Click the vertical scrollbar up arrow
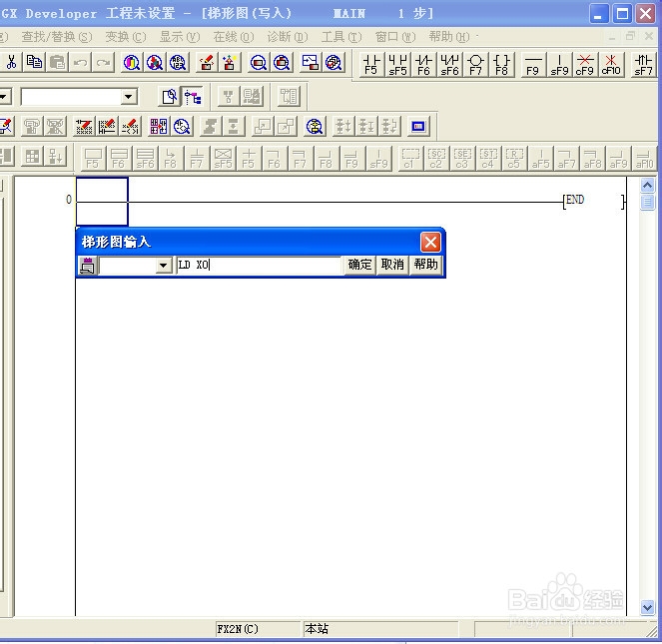The width and height of the screenshot is (662, 644). click(x=648, y=186)
